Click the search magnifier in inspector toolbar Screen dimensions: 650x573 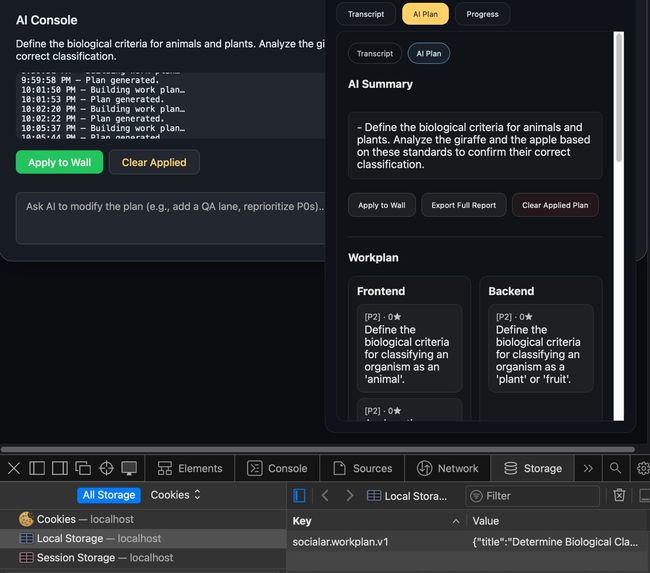point(616,468)
